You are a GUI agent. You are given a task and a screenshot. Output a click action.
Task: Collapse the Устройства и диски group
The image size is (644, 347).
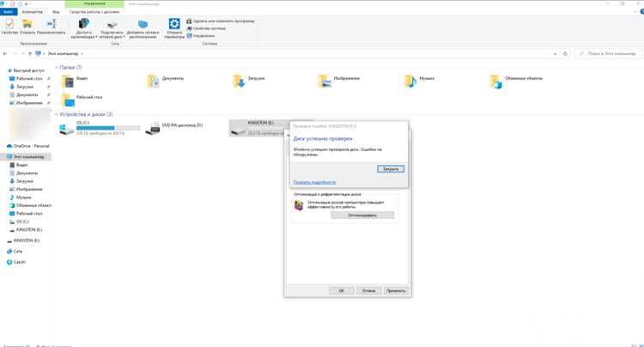pyautogui.click(x=57, y=114)
